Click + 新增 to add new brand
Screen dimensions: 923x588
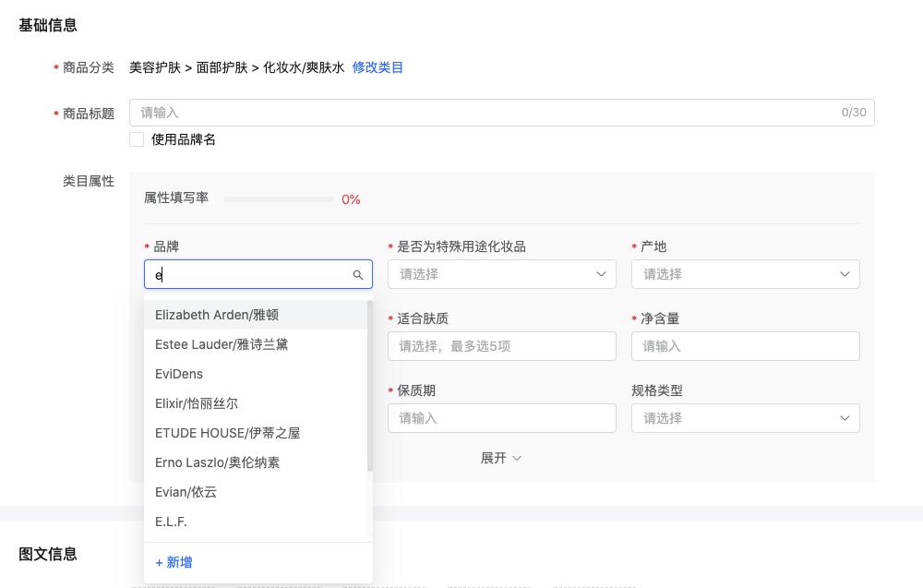174,562
